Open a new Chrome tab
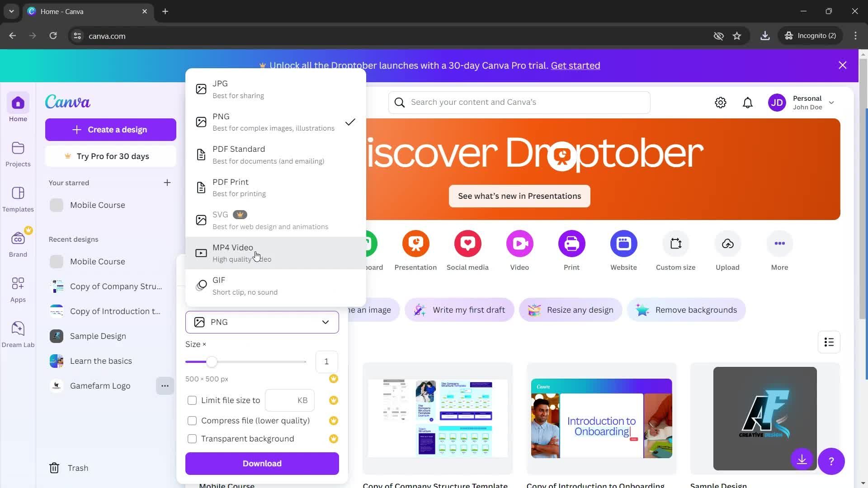This screenshot has width=868, height=488. 165,11
